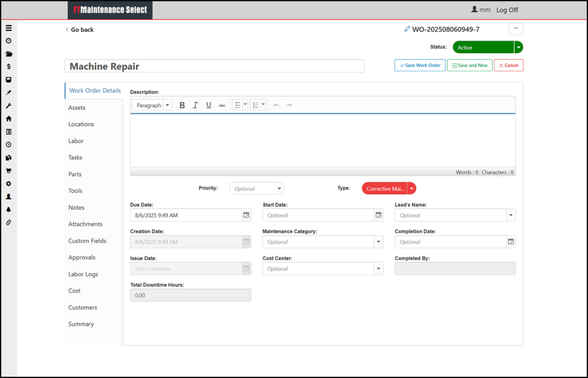Open the folder icon in the sidebar
The height and width of the screenshot is (378, 588).
pyautogui.click(x=9, y=54)
